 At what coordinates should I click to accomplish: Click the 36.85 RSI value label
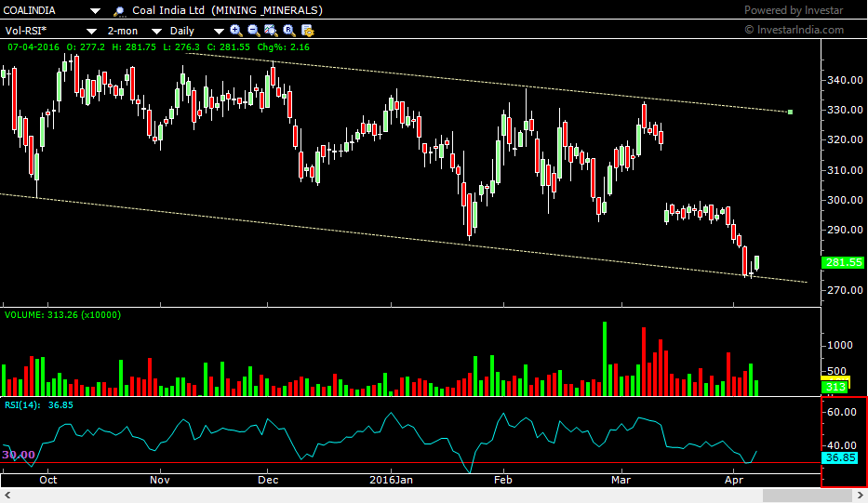pos(840,457)
